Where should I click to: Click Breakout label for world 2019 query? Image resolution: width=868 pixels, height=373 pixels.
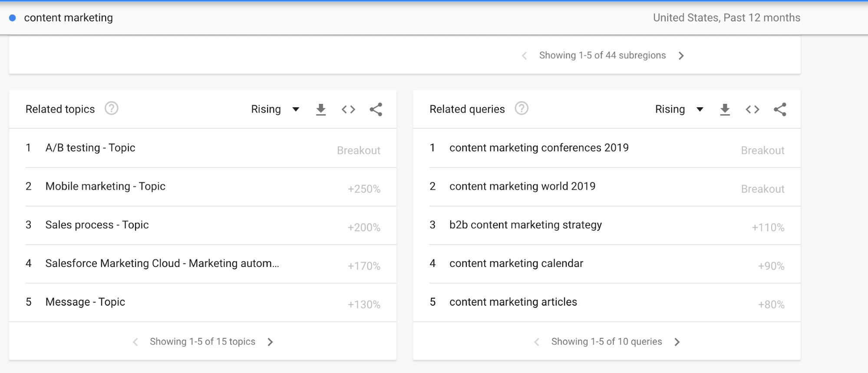(x=762, y=189)
